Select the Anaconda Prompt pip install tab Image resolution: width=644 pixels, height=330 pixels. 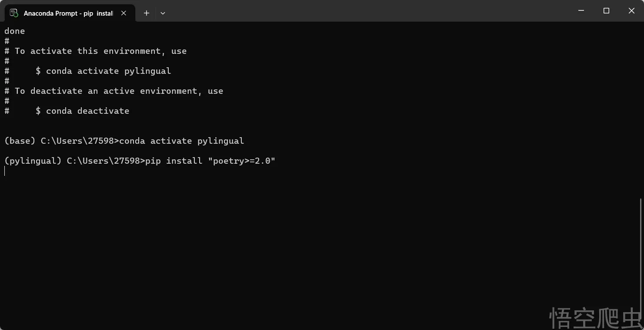coord(68,13)
